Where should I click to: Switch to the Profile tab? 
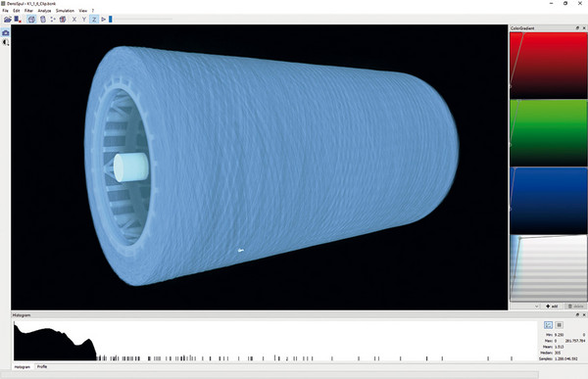[x=42, y=366]
